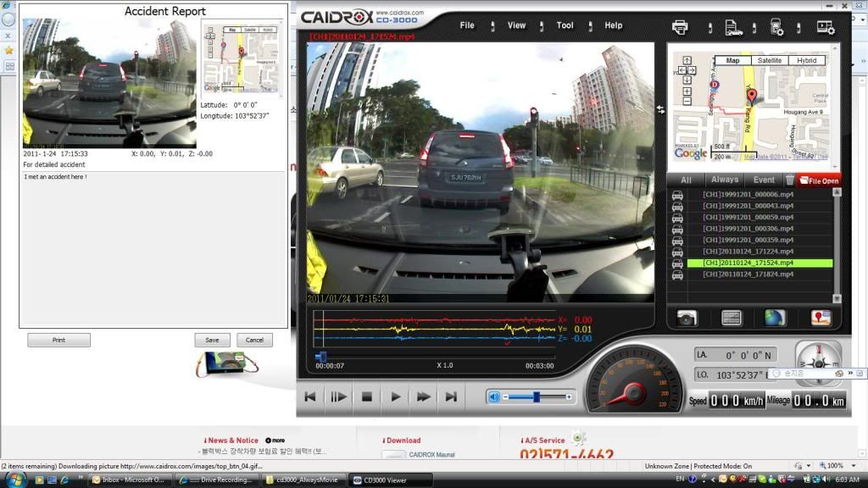The height and width of the screenshot is (488, 868).
Task: Decrease volume with the minus button
Action: [505, 396]
